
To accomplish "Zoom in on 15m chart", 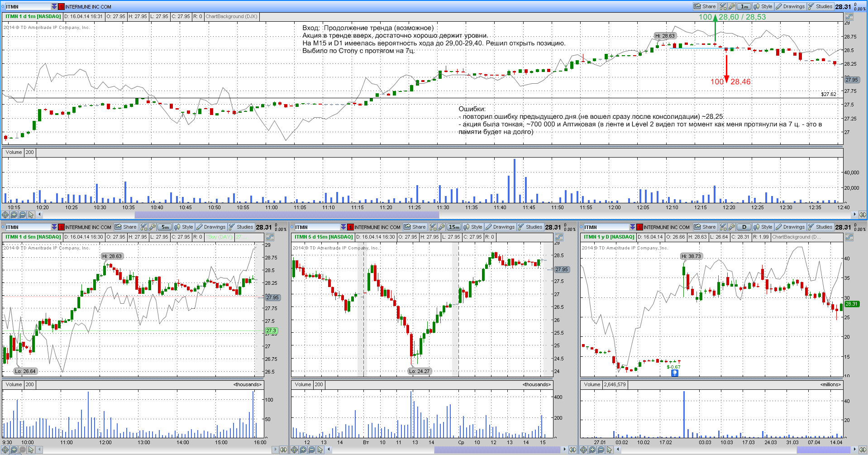I will coord(303,450).
